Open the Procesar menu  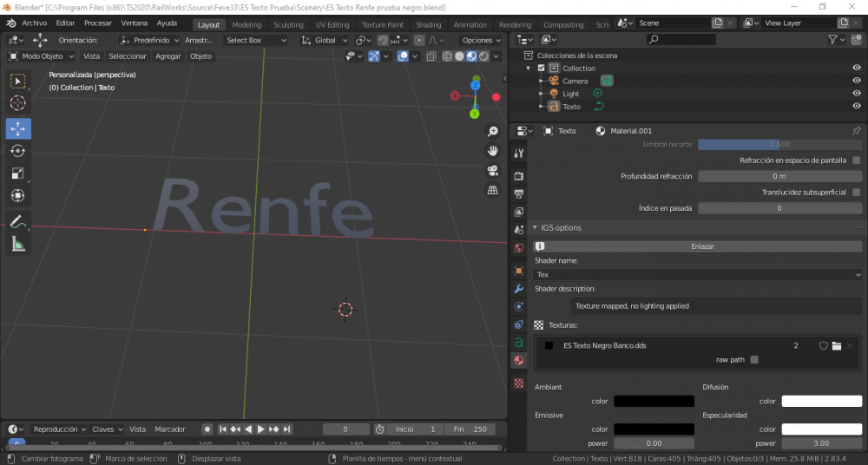[x=98, y=23]
